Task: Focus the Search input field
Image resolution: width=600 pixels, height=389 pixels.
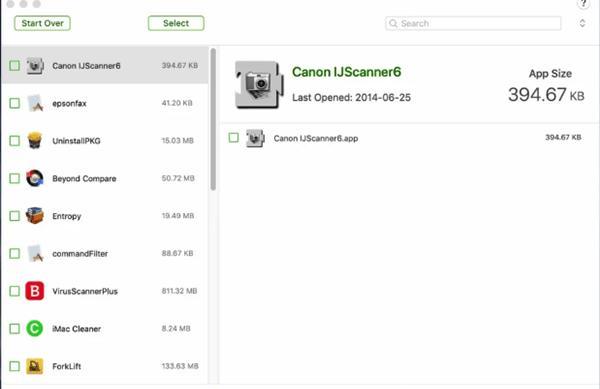Action: click(473, 23)
